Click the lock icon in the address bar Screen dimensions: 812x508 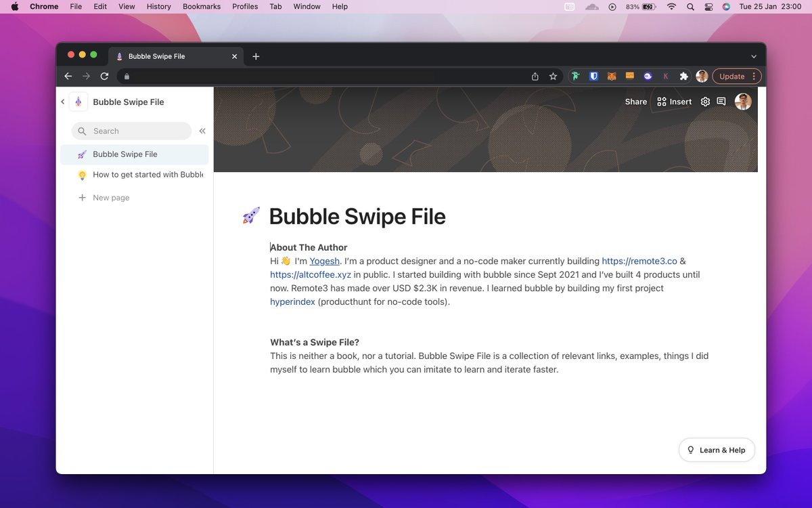tap(126, 77)
